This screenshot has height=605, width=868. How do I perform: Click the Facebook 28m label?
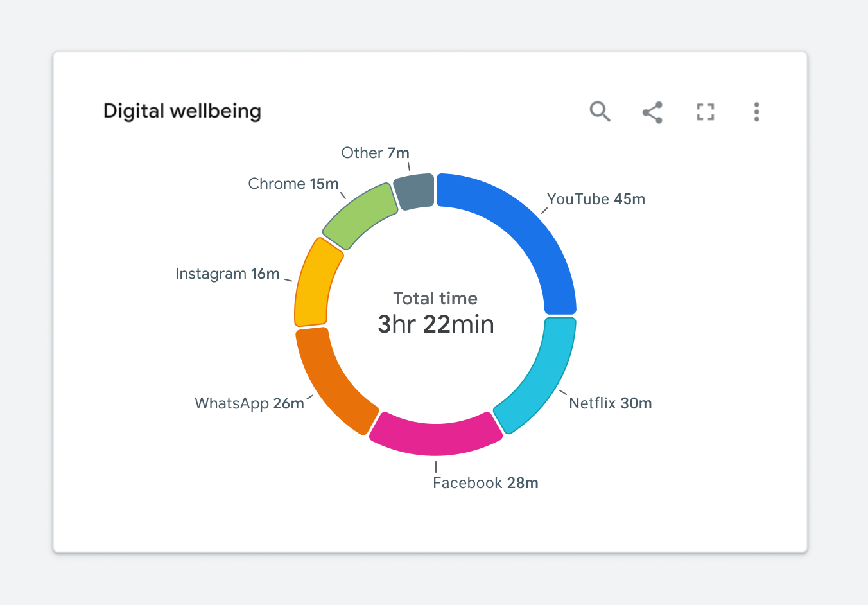[485, 482]
